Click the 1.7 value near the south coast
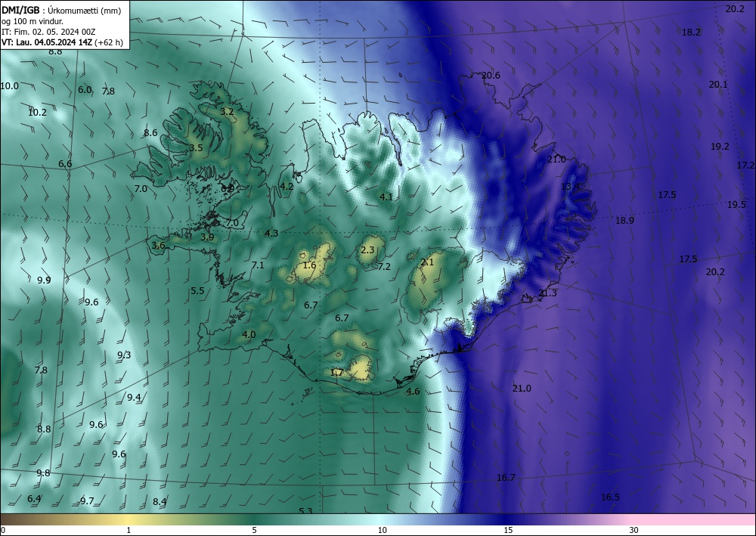 [337, 373]
